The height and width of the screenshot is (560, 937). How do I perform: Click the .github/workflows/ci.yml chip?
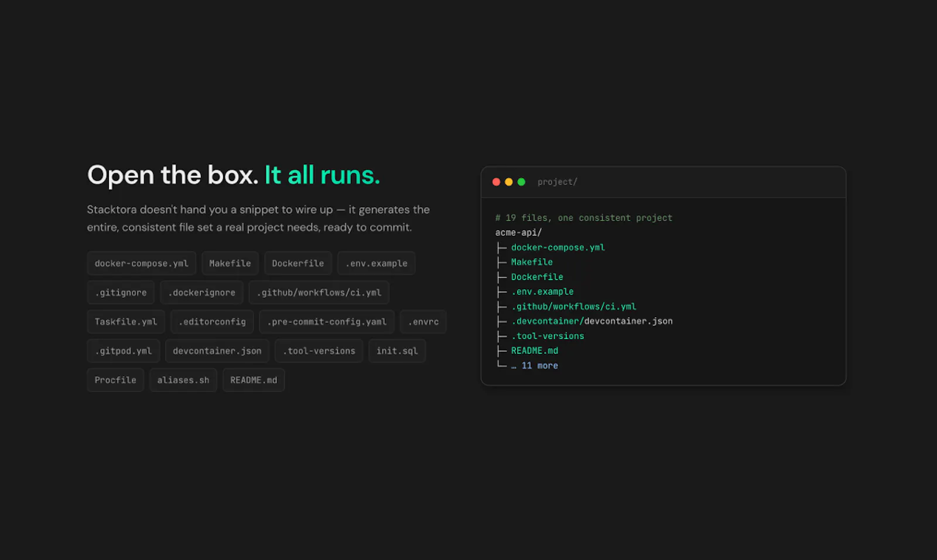319,293
